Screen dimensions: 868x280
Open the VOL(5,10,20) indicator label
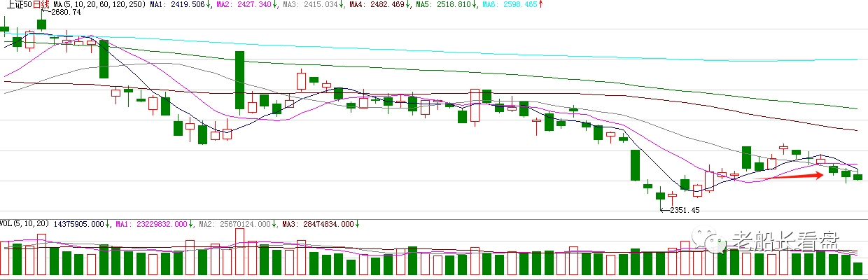[24, 224]
